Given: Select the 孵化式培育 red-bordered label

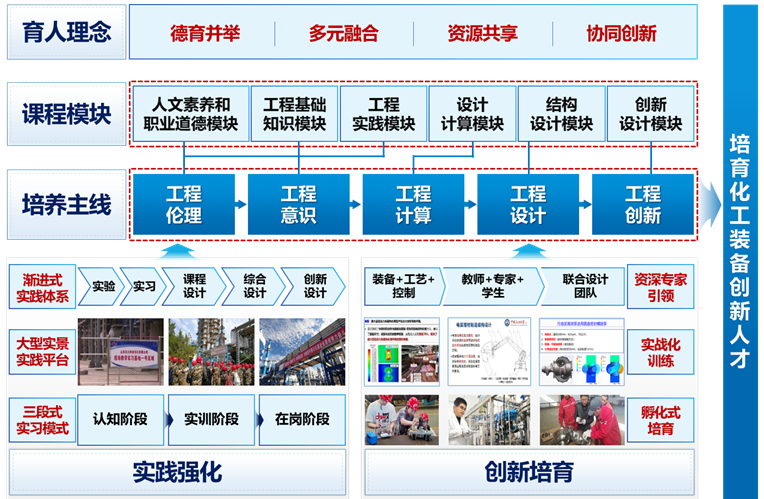Looking at the screenshot, I should (661, 420).
